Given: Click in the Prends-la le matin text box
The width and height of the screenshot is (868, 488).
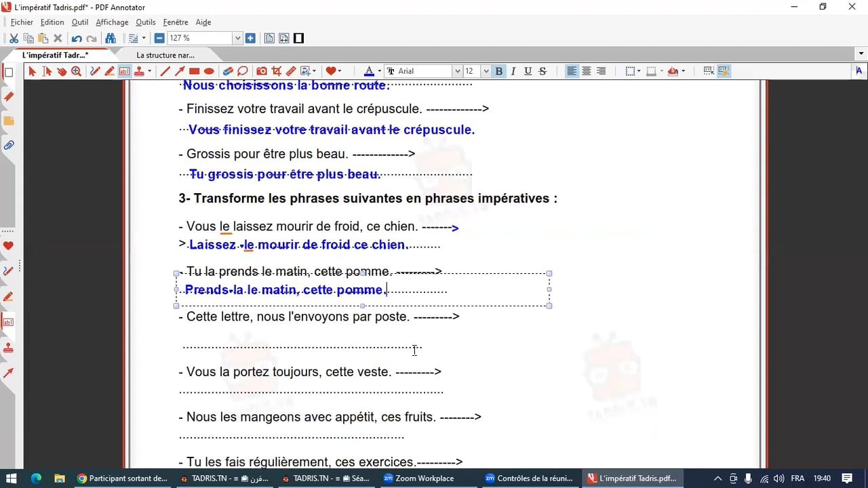Looking at the screenshot, I should [x=363, y=289].
